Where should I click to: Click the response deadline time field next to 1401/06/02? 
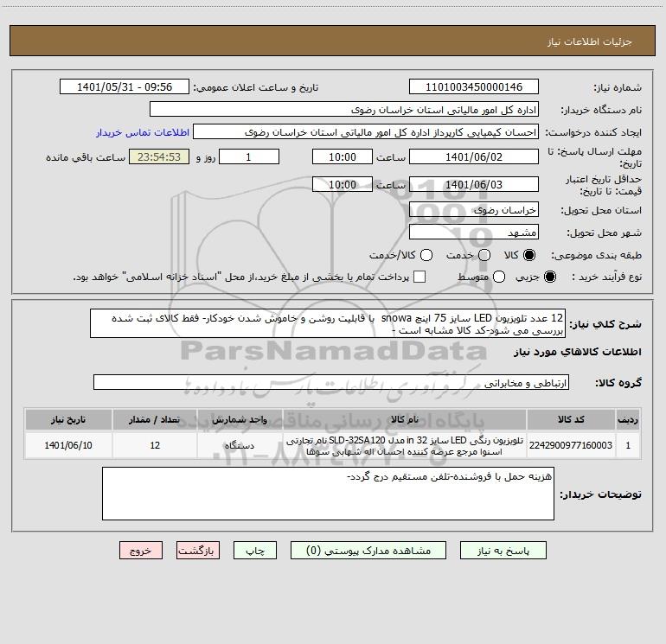click(343, 157)
